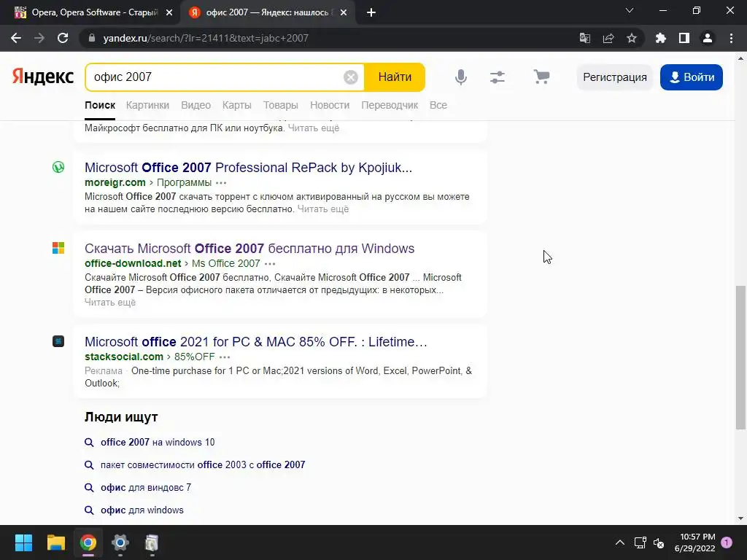747x560 pixels.
Task: Open the translate page icon
Action: pos(584,38)
